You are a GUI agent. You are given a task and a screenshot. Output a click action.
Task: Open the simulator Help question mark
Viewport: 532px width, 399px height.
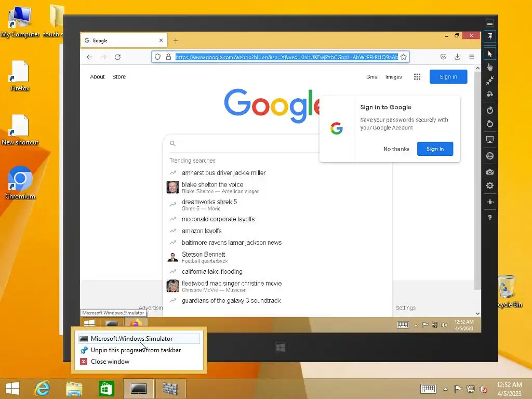490,218
